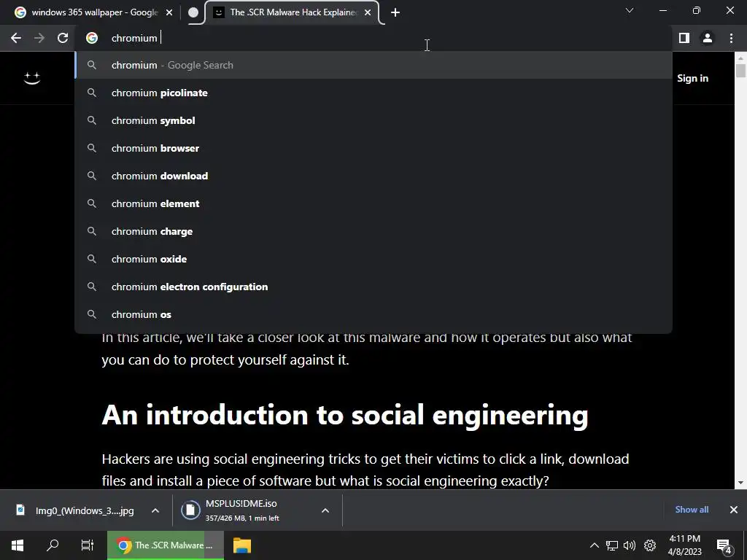Click heading An introduction to social engineering
747x560 pixels.
pos(345,415)
